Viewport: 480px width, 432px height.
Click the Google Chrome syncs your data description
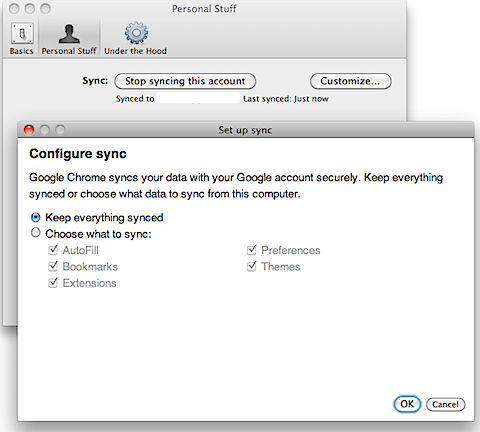[236, 186]
